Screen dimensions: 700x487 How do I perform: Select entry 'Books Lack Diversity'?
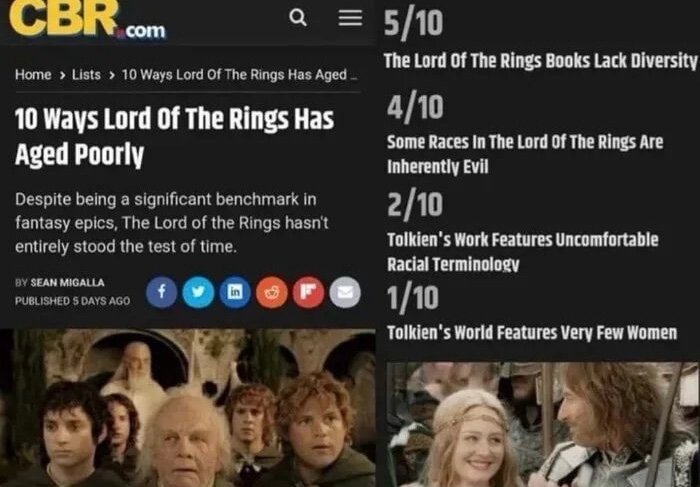(540, 60)
